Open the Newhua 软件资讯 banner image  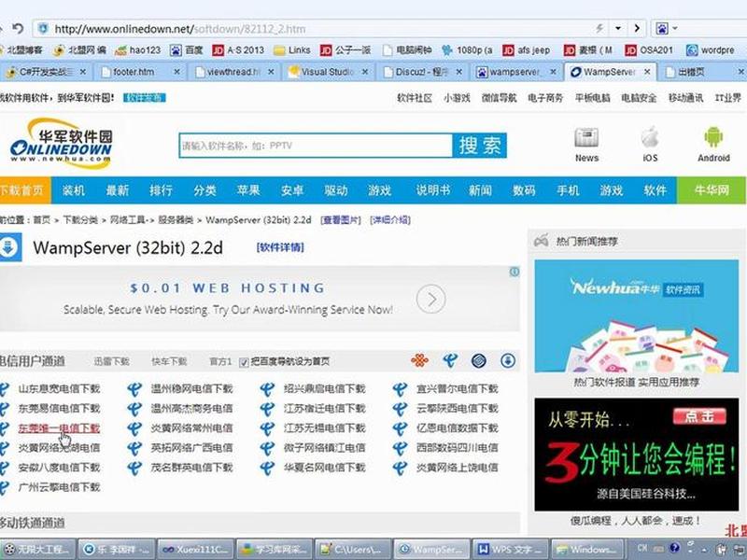click(637, 316)
